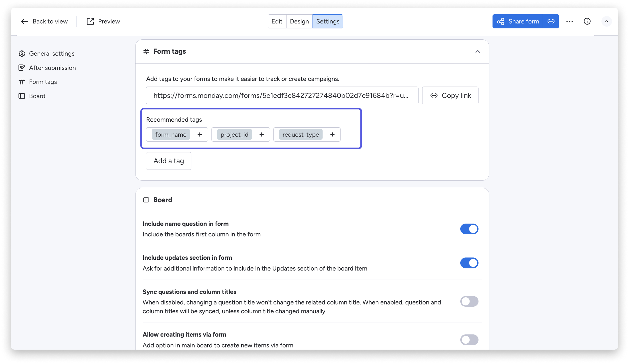The height and width of the screenshot is (364, 629).
Task: Disable Include name question in form
Action: click(469, 229)
